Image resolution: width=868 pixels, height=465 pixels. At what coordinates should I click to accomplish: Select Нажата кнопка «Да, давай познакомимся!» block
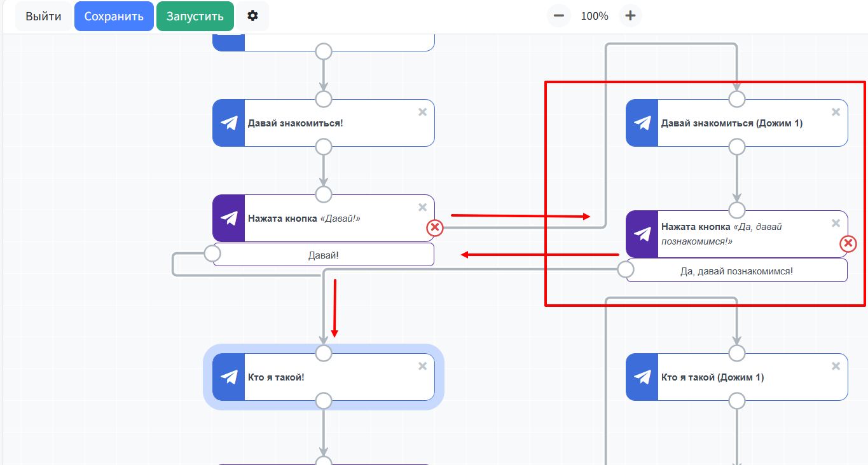point(737,234)
